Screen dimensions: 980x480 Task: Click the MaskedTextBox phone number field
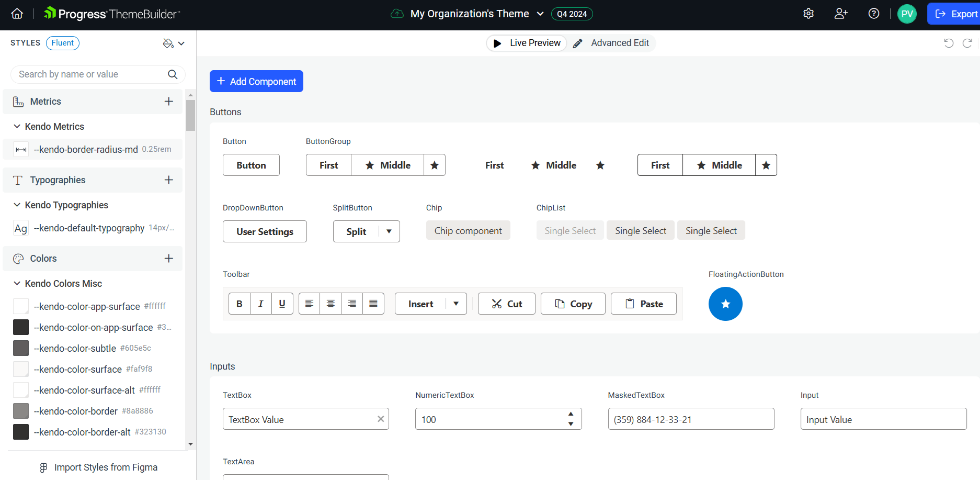click(691, 419)
